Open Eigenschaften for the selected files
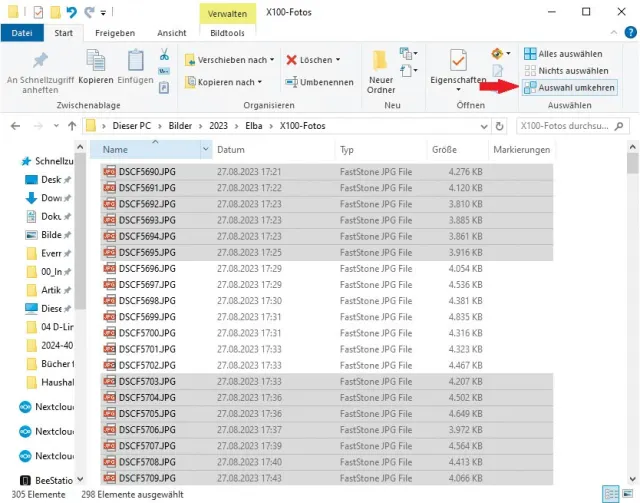The width and height of the screenshot is (640, 503). tap(457, 66)
